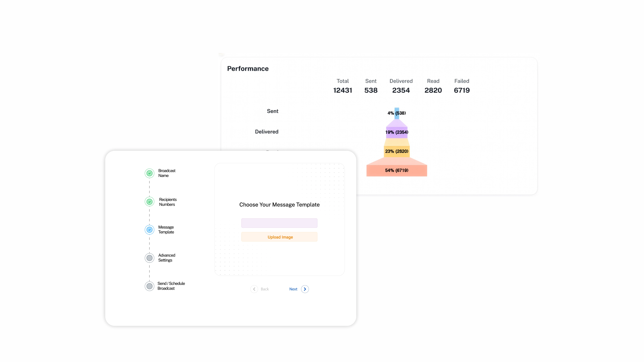Click the Choose Your Message Template heading
Image resolution: width=644 pixels, height=362 pixels.
click(279, 205)
